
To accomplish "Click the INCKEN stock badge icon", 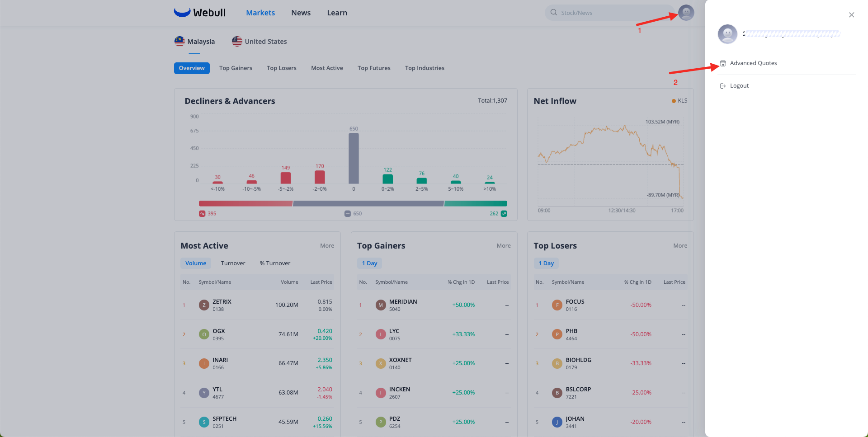I will pyautogui.click(x=381, y=393).
